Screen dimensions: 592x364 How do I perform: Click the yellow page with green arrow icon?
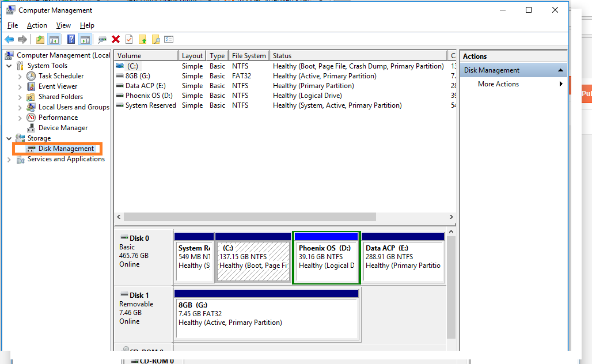(142, 39)
